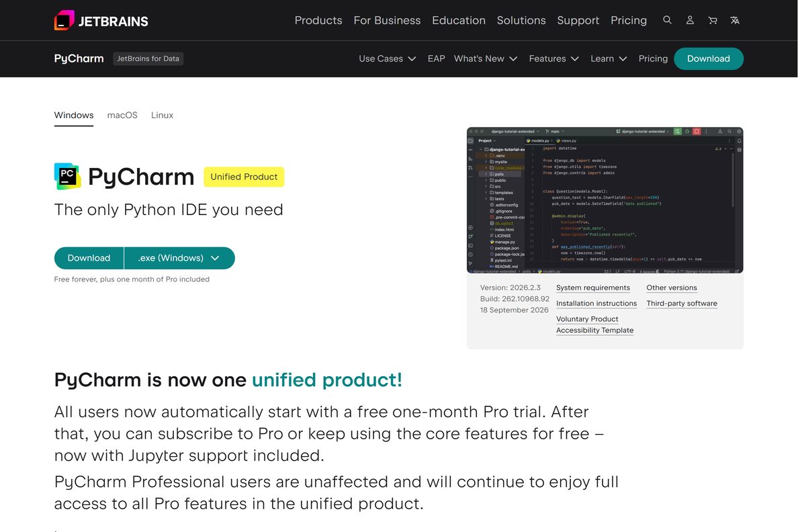Open the .exe (Windows) installer dropdown
The width and height of the screenshot is (806, 532).
click(179, 258)
